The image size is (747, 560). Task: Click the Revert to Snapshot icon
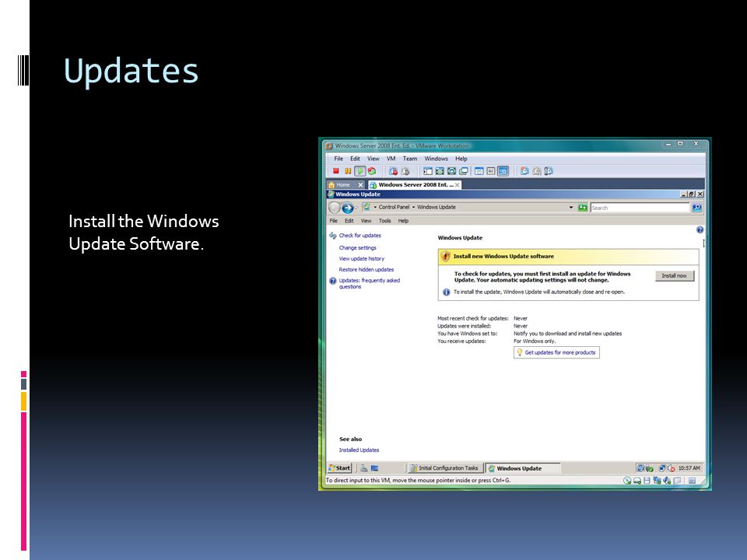[405, 171]
